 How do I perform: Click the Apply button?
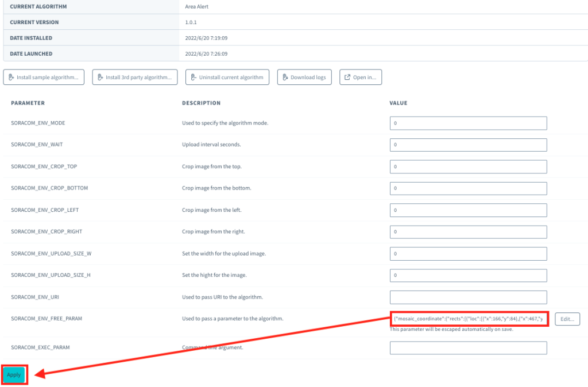tap(14, 374)
